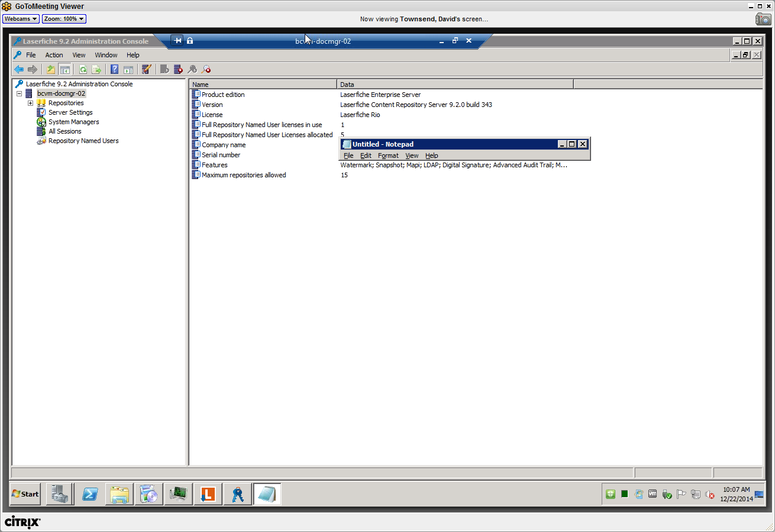Viewport: 775px width, 532px height.
Task: Select the Product edition row
Action: pos(223,95)
